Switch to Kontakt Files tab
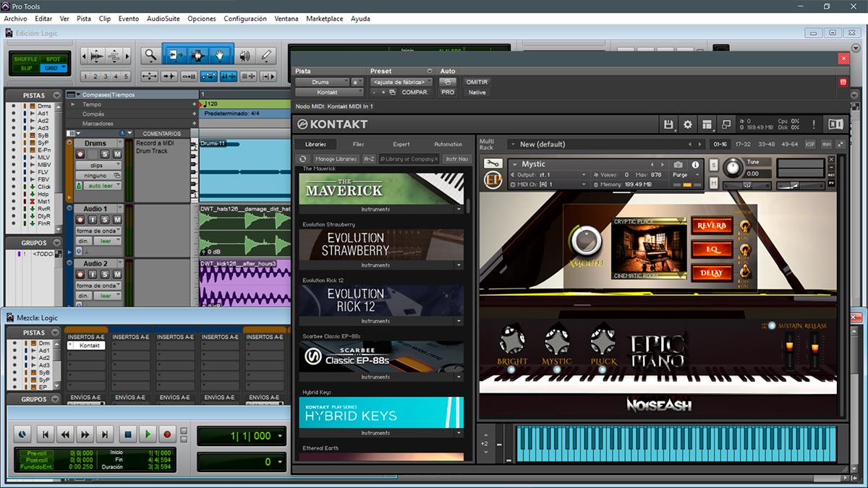 (359, 144)
